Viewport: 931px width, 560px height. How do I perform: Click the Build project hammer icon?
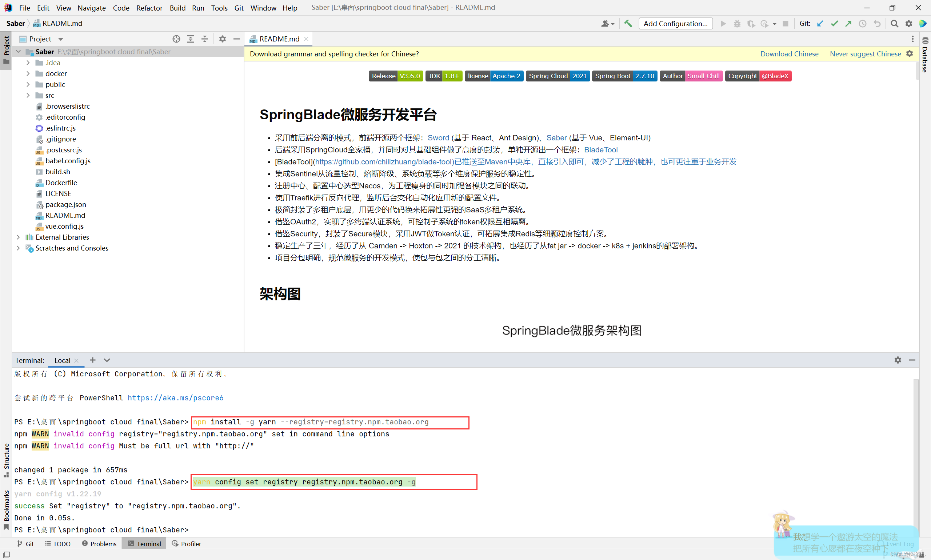click(x=628, y=23)
